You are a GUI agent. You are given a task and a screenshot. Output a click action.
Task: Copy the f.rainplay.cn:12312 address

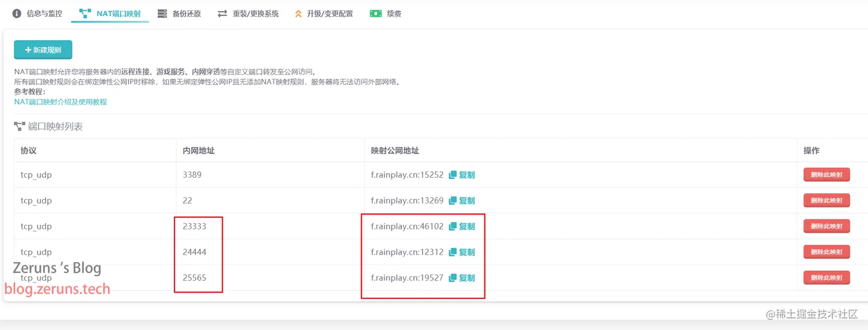tap(462, 252)
